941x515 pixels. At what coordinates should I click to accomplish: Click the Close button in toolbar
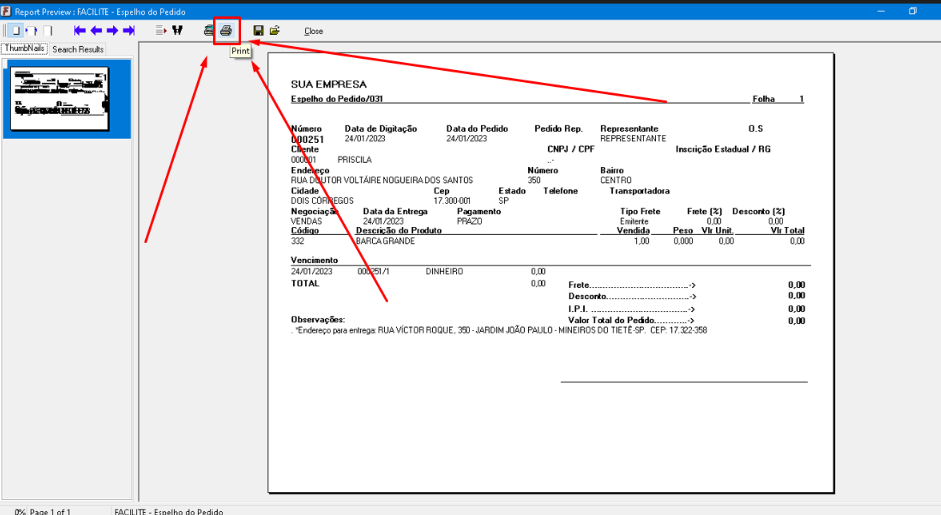click(x=314, y=31)
